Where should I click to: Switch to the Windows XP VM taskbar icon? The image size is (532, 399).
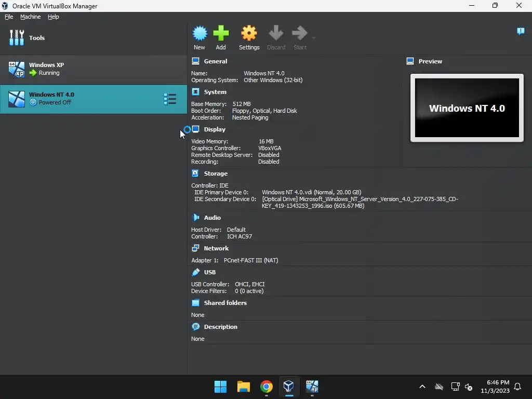click(312, 387)
